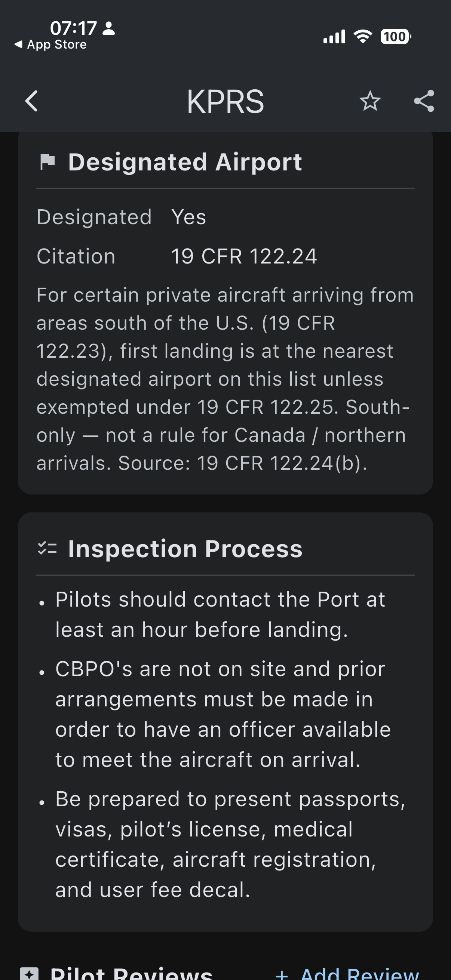Select the KPRS page title
The width and height of the screenshot is (451, 980).
(x=225, y=101)
